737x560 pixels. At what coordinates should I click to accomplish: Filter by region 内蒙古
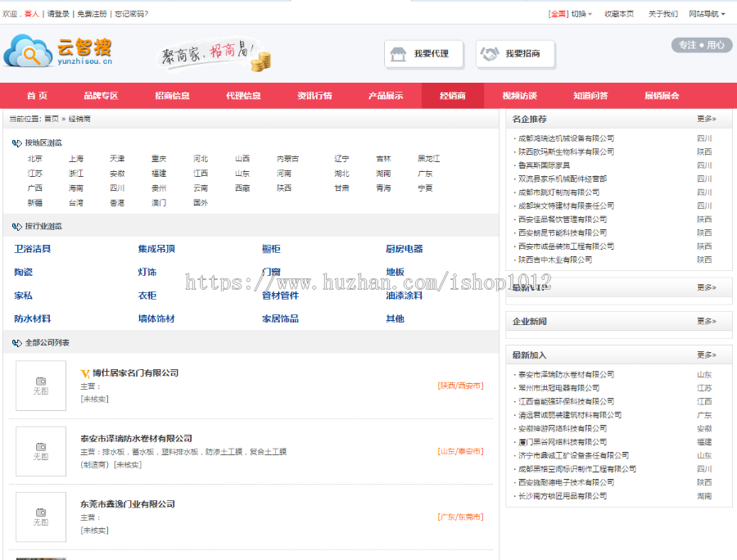click(287, 159)
